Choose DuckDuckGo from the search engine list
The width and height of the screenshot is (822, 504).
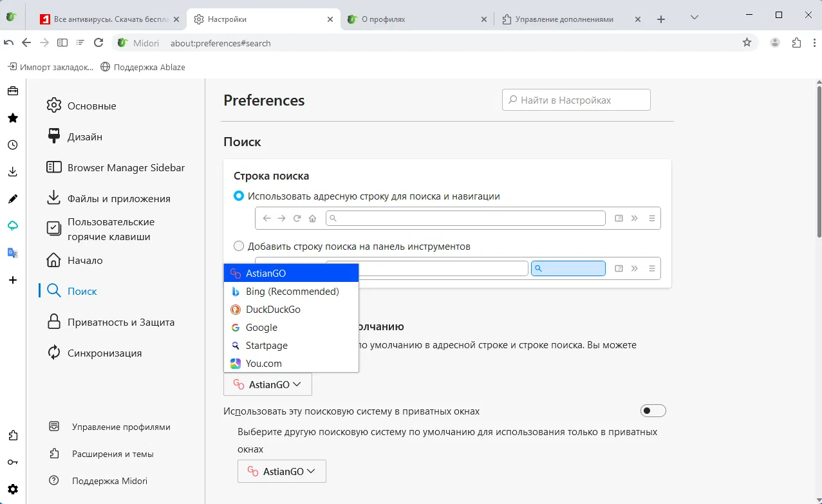click(x=273, y=310)
